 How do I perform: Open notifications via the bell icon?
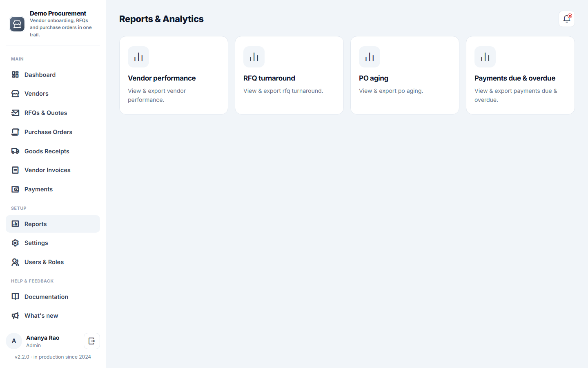(x=567, y=19)
